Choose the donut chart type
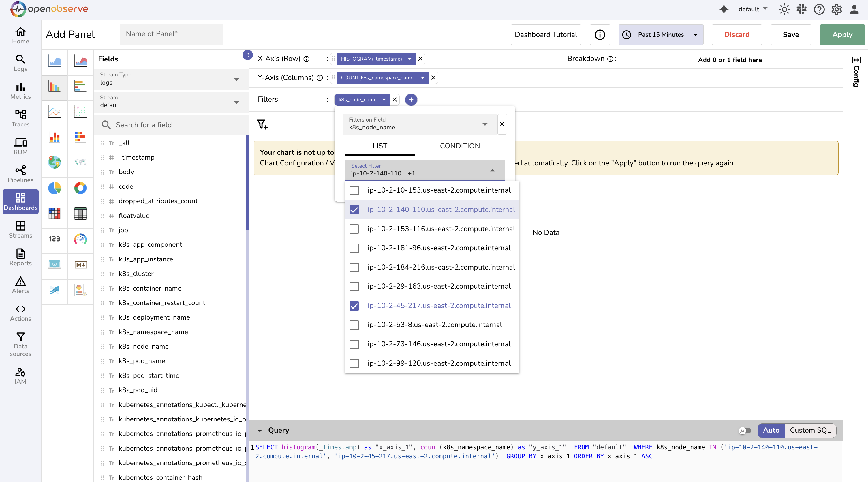 [x=80, y=188]
